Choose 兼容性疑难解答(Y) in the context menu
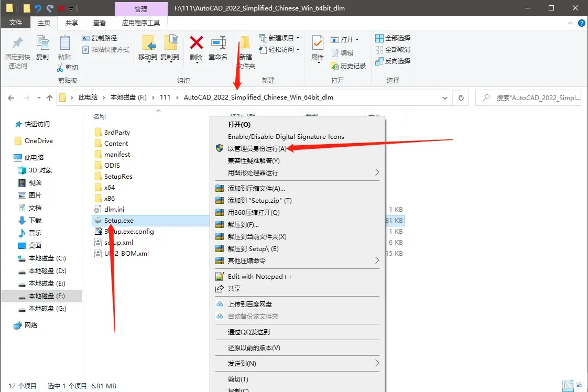588x392 pixels. point(297,160)
